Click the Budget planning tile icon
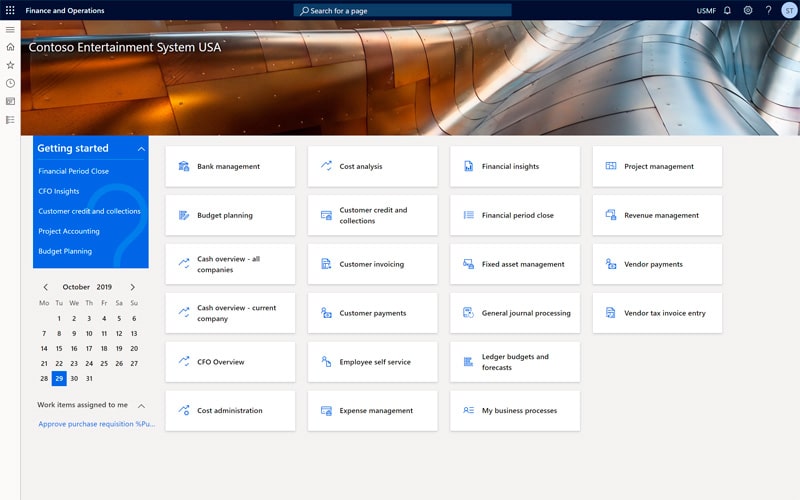 tap(184, 215)
